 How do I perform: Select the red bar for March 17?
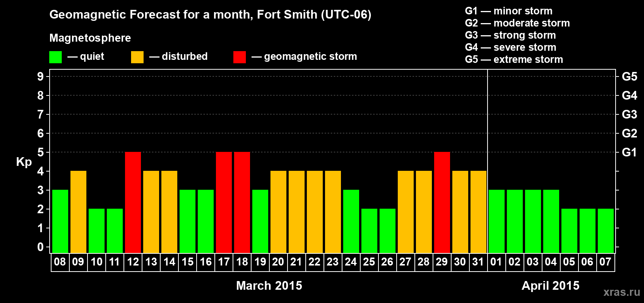pyautogui.click(x=224, y=202)
